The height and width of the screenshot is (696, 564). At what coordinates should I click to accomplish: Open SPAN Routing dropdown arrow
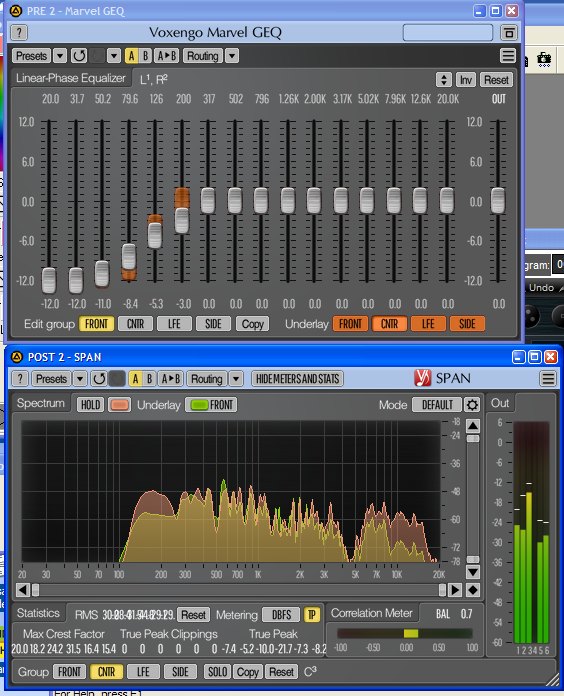[x=236, y=379]
